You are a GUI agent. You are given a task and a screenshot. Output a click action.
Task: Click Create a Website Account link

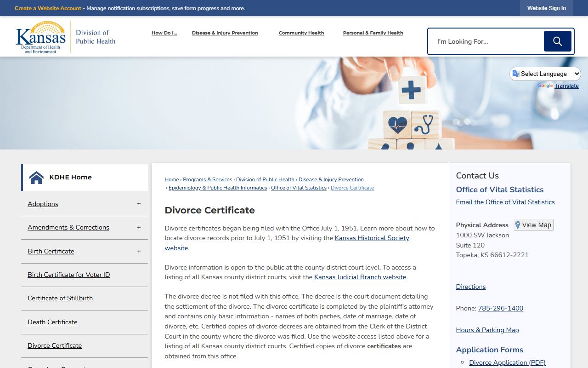[x=48, y=8]
